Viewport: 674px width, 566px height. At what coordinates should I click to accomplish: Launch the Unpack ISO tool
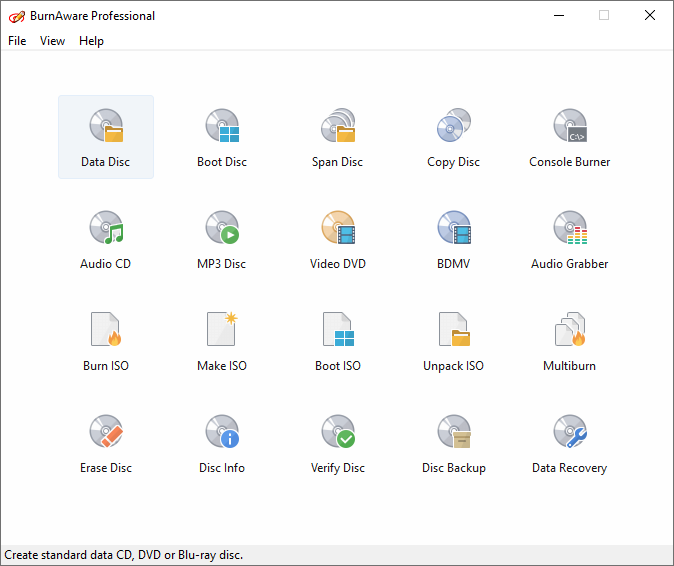(x=453, y=341)
